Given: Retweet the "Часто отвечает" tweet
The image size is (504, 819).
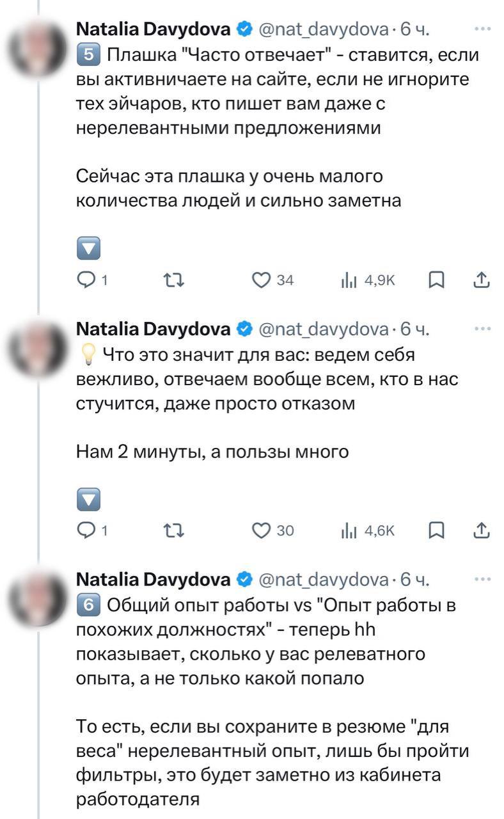Looking at the screenshot, I should pyautogui.click(x=174, y=280).
